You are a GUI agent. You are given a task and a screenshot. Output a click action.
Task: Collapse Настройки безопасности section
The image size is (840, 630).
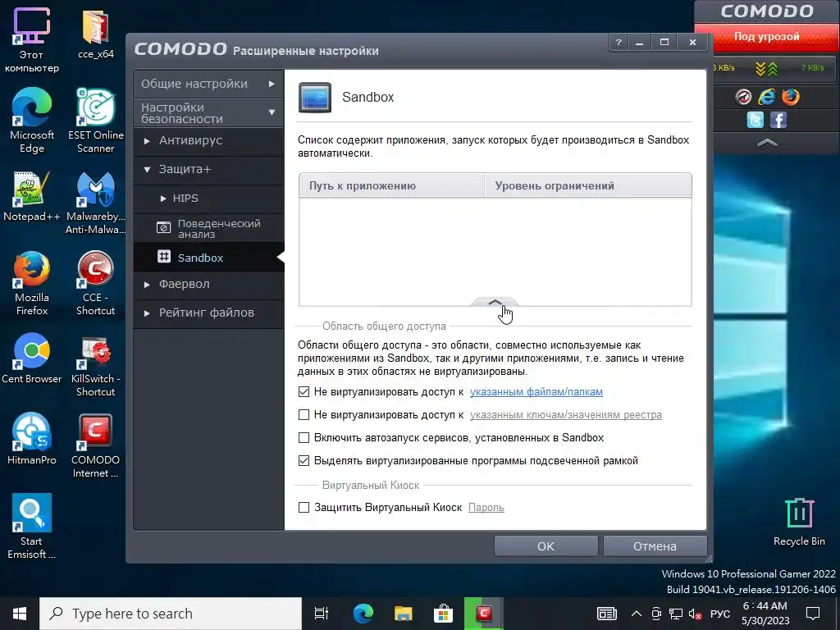point(208,112)
